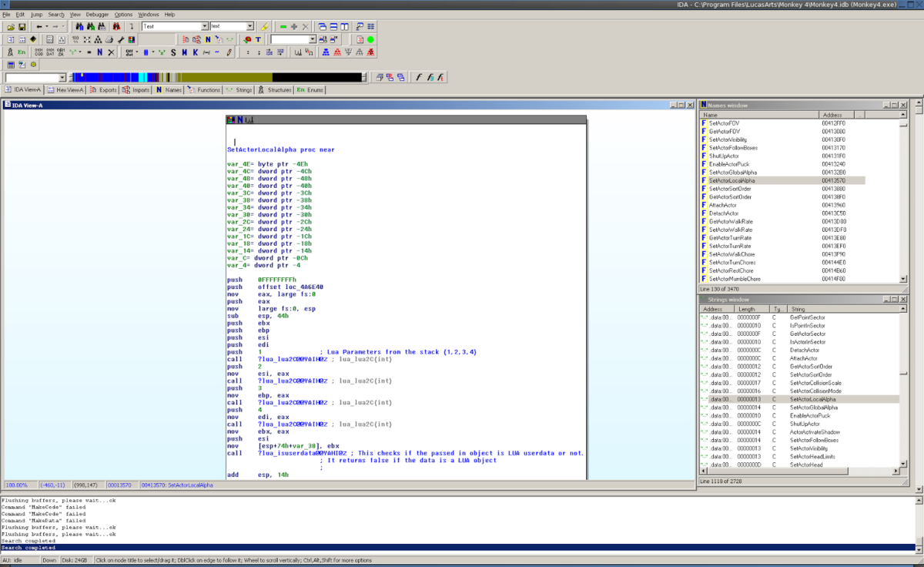Click the bold S string conversion icon
Screen dimensions: 924x567
pyautogui.click(x=173, y=52)
